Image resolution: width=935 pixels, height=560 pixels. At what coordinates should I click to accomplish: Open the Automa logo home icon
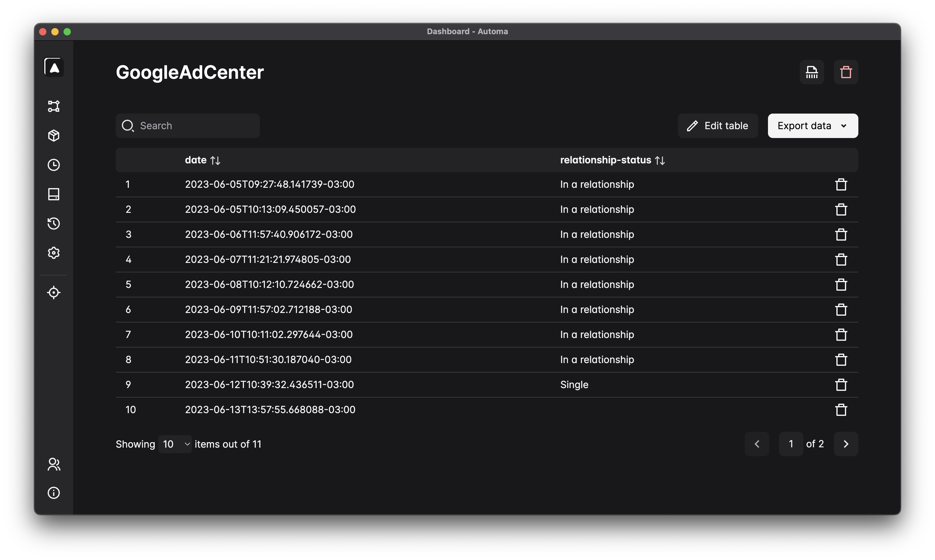pos(54,67)
